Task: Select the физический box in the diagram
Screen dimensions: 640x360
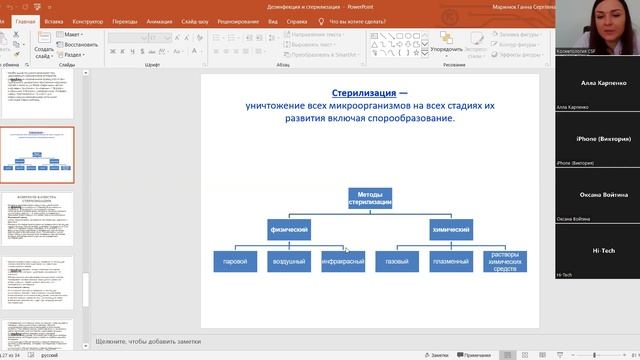Action: [x=289, y=229]
